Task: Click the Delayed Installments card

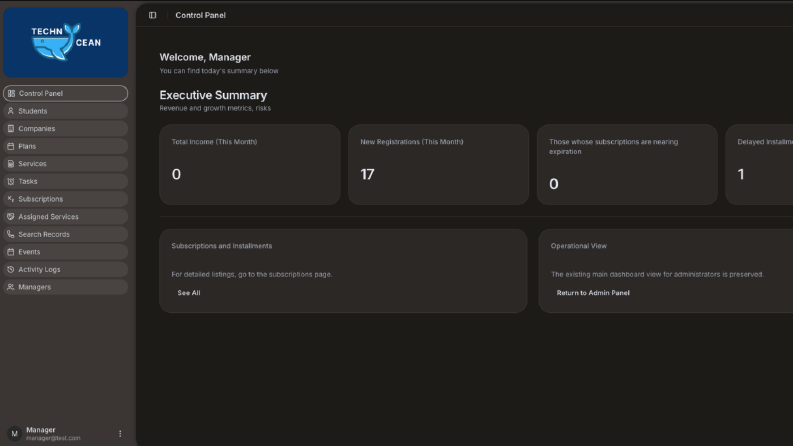Action: [759, 164]
